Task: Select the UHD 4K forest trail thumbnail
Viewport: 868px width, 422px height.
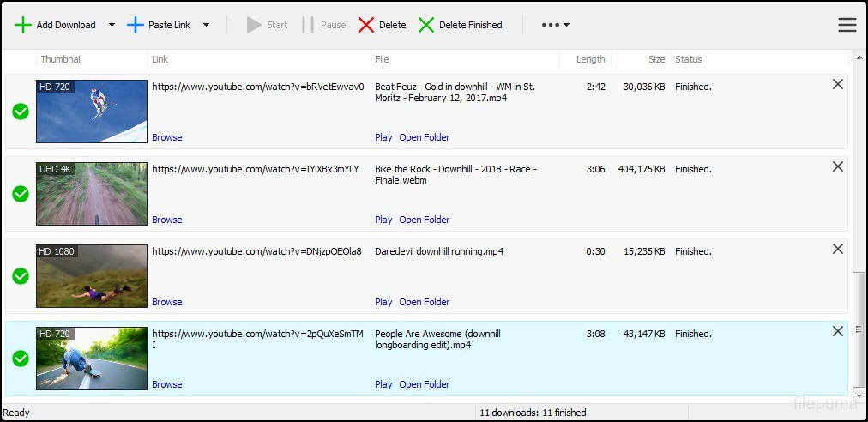Action: 92,194
